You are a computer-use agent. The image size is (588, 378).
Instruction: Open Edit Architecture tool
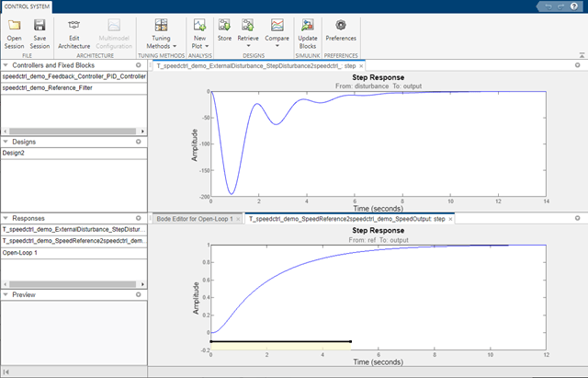(73, 34)
